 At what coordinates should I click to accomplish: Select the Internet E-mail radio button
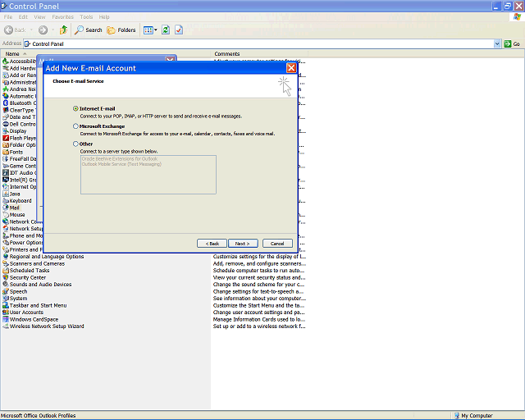point(75,108)
